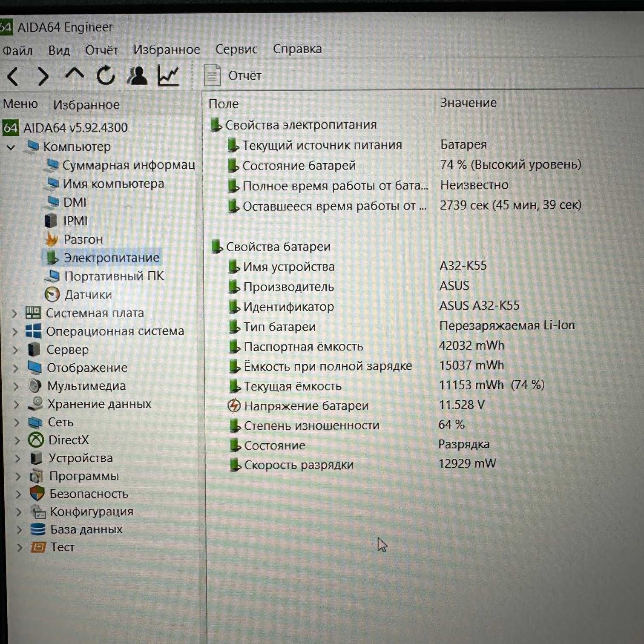Screen dimensions: 644x644
Task: Go forward with the right arrow toolbar icon
Action: click(43, 77)
